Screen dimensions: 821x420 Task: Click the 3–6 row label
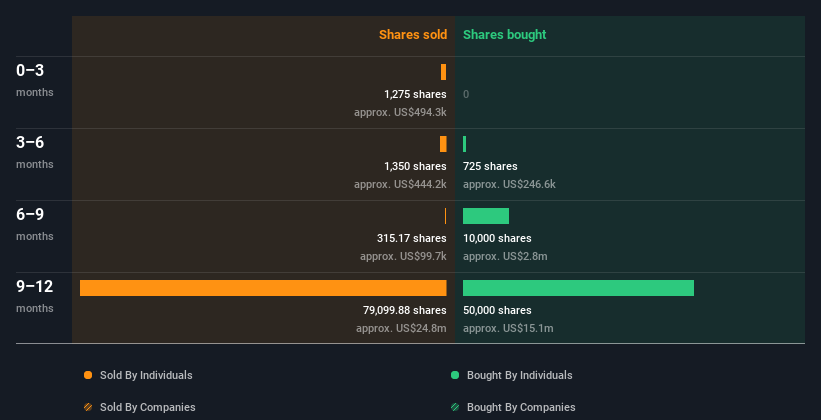[30, 142]
